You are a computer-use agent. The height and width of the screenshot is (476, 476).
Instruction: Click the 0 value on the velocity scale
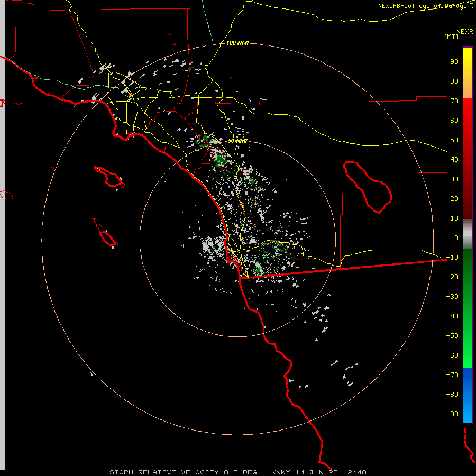pos(456,238)
